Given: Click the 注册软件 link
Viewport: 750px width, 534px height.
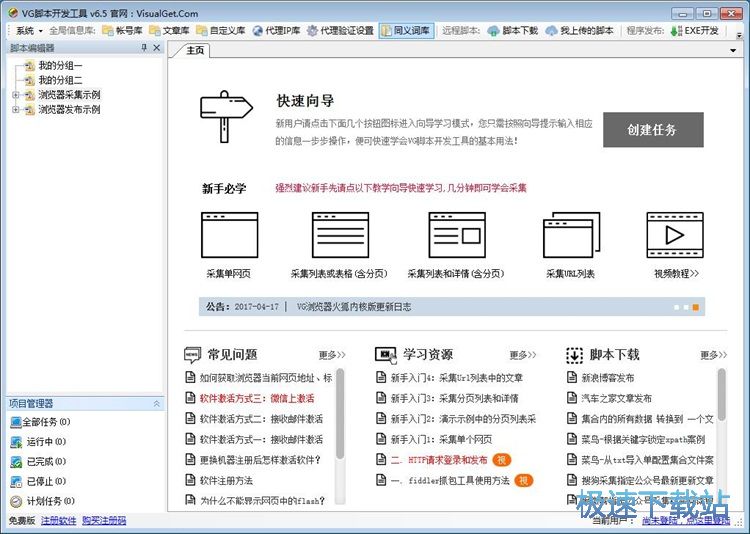Looking at the screenshot, I should click(58, 521).
